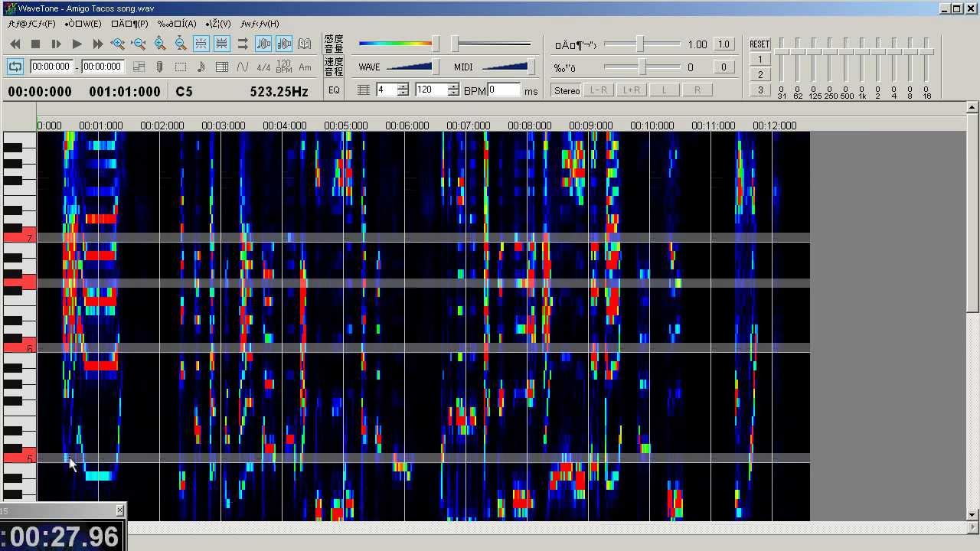Choose equalizer preset 2
980x551 pixels.
pyautogui.click(x=759, y=75)
